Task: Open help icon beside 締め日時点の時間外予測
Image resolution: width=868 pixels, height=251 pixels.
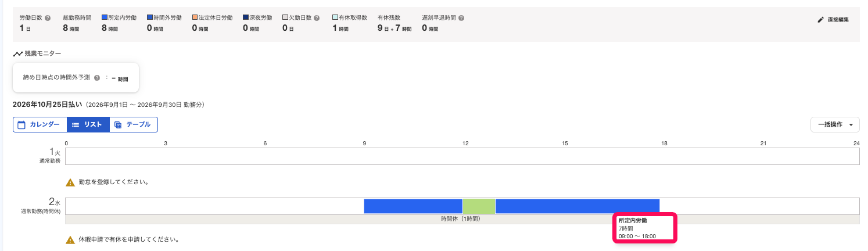Action: tap(97, 78)
